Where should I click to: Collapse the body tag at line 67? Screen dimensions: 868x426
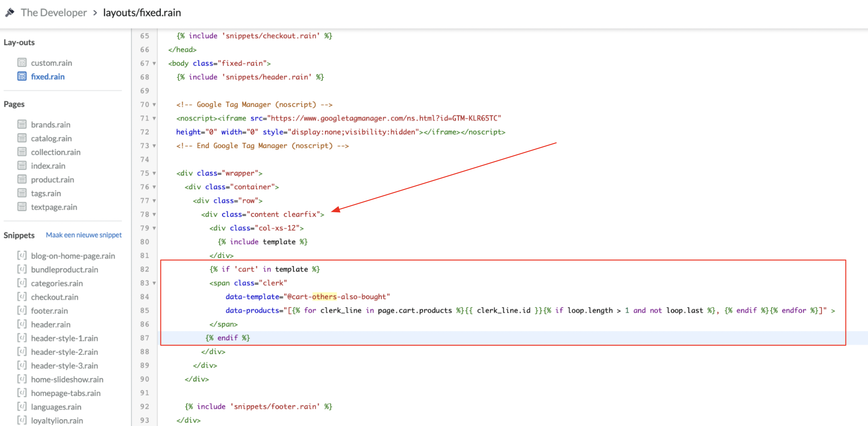pos(154,63)
